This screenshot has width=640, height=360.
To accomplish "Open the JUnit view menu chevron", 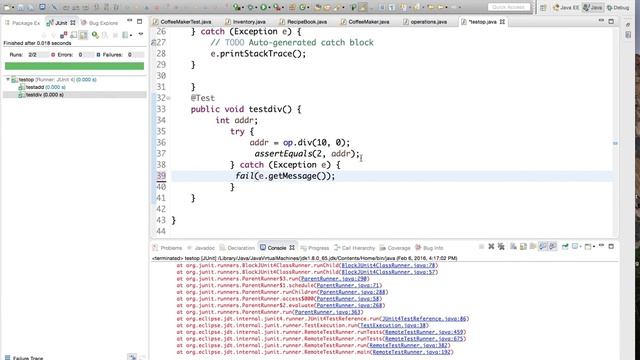I will point(141,34).
